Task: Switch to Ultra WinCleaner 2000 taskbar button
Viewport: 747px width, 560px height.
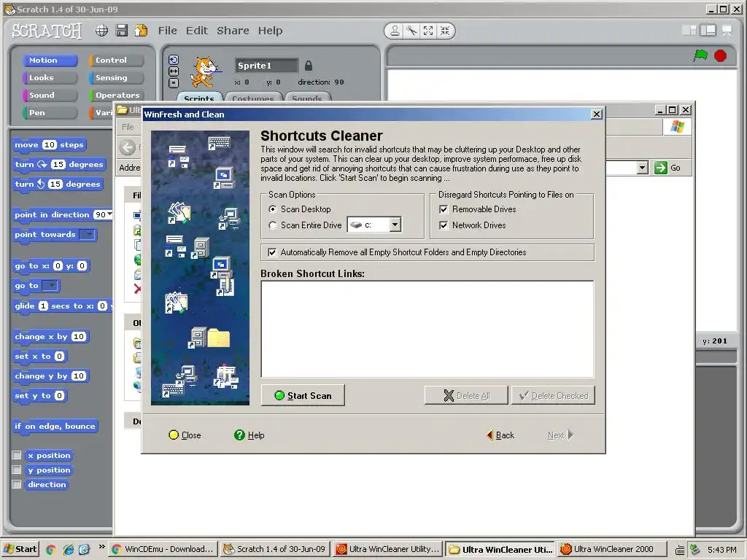Action: tap(612, 550)
